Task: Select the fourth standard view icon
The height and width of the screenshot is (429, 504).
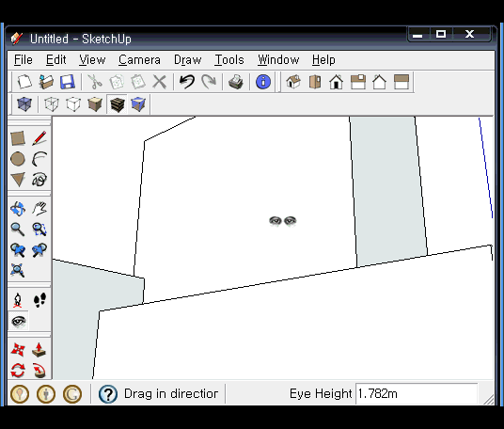Action: 358,82
